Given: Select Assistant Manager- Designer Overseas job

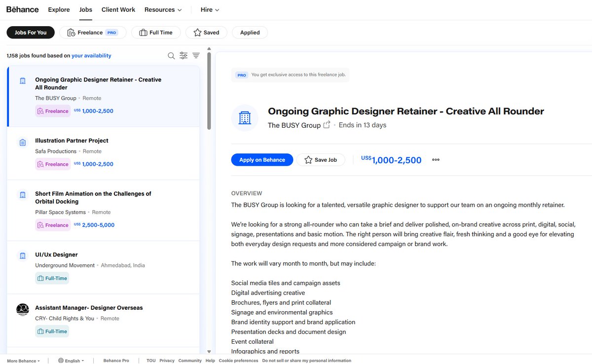Looking at the screenshot, I should point(89,308).
